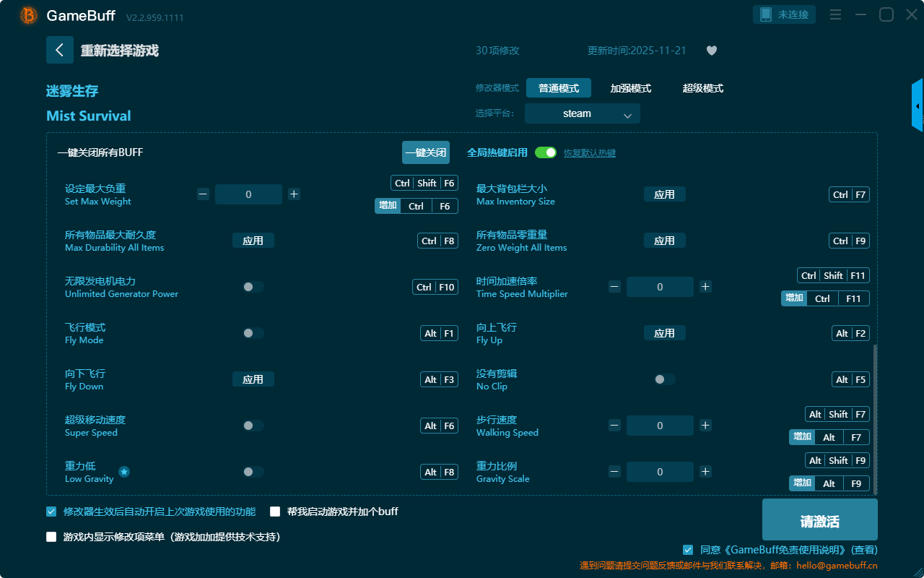Click plus icon for Time Speed Multiplier
Screen dimensions: 924x578
point(705,287)
